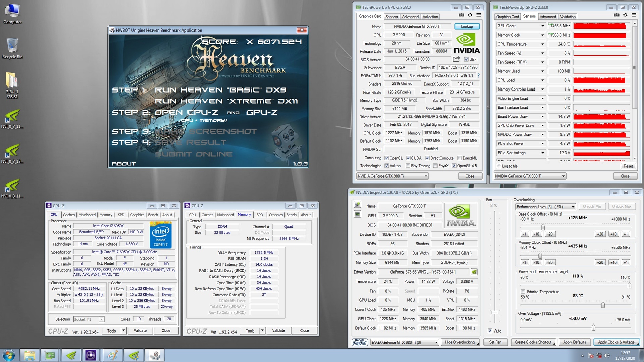Click the NVIDIA logo in GPU-Z Graphics Card tab
This screenshot has width=644, height=362.
pyautogui.click(x=467, y=43)
